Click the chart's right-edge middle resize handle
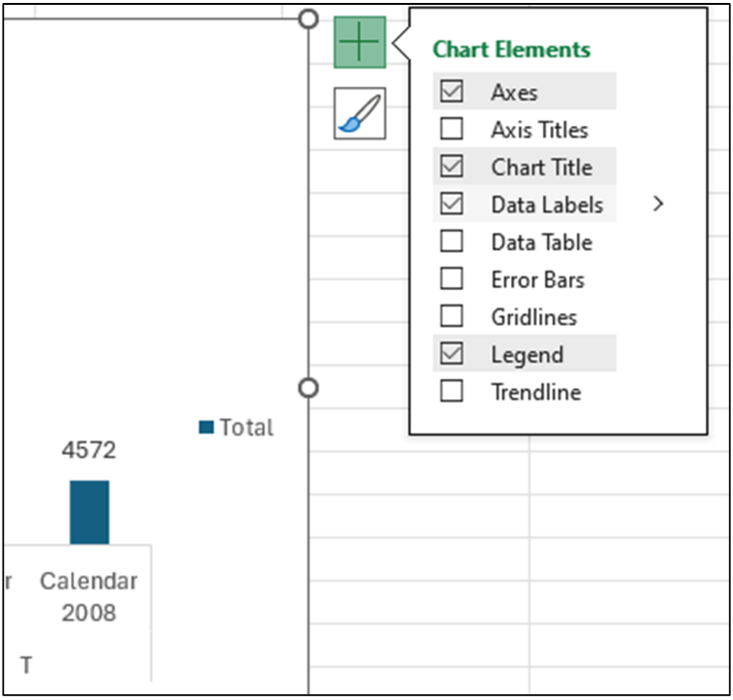This screenshot has height=700, width=733. tap(308, 388)
